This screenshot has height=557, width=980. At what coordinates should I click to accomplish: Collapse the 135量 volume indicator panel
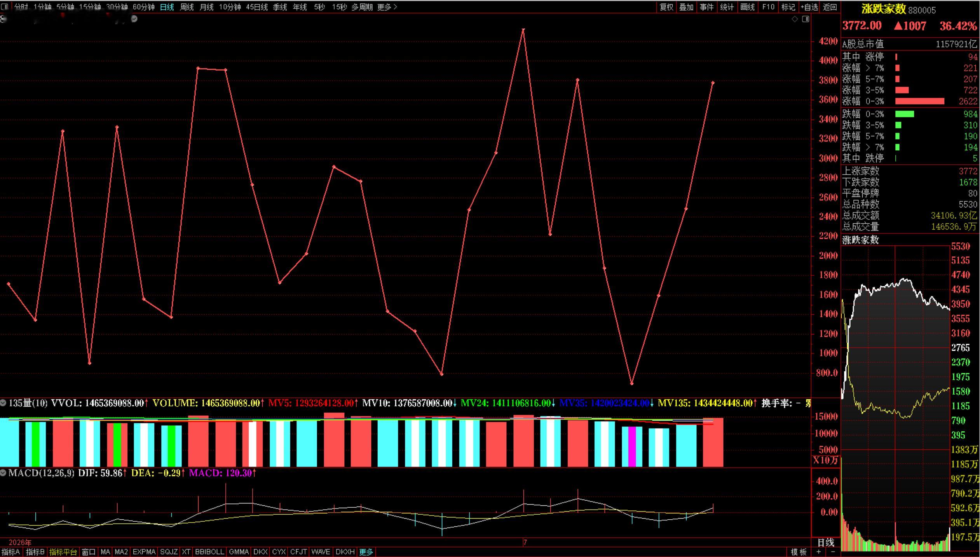click(3, 403)
